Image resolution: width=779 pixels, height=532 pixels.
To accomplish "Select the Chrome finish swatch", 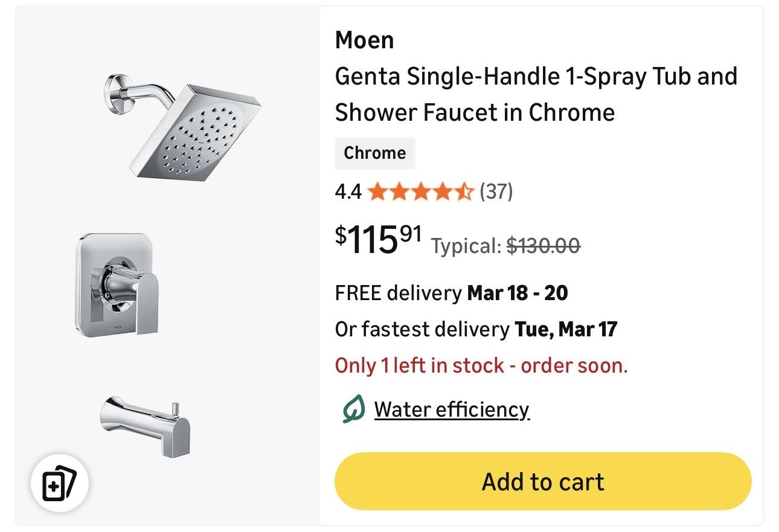I will tap(374, 153).
